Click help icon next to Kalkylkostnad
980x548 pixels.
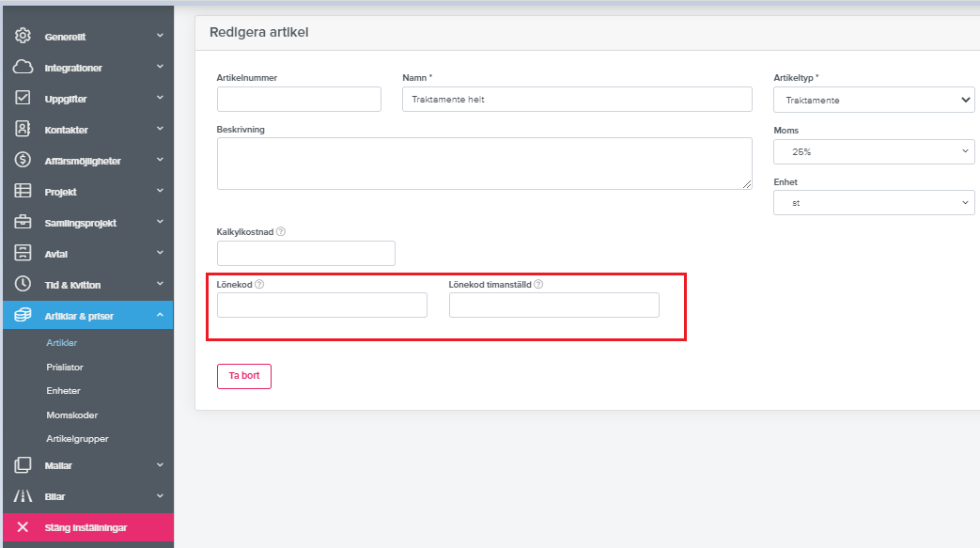pyautogui.click(x=281, y=231)
